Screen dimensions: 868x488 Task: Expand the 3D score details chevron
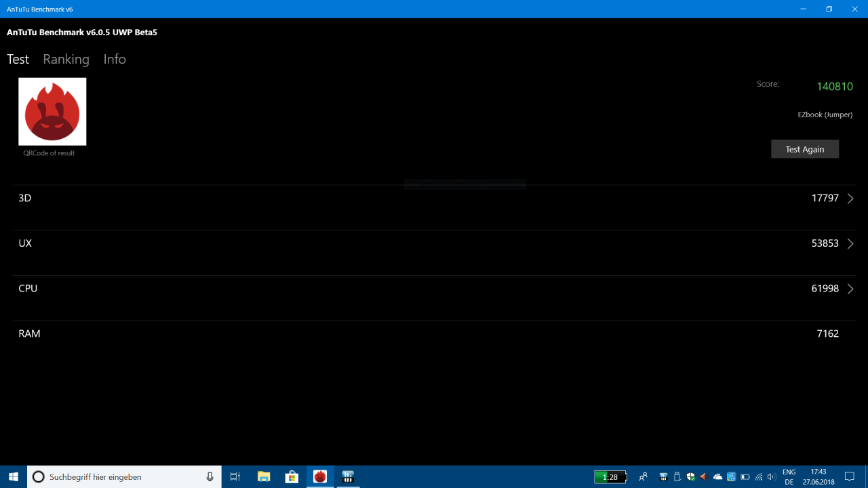coord(850,199)
